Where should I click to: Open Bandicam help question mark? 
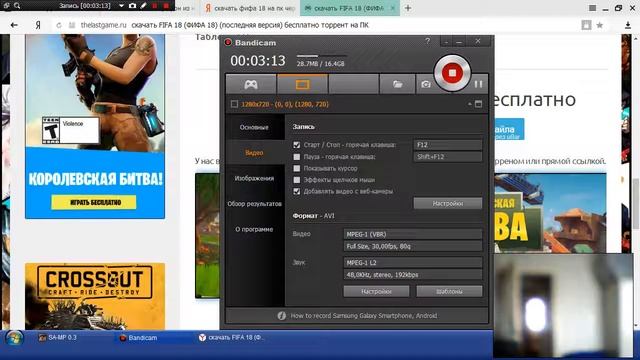pos(427,41)
